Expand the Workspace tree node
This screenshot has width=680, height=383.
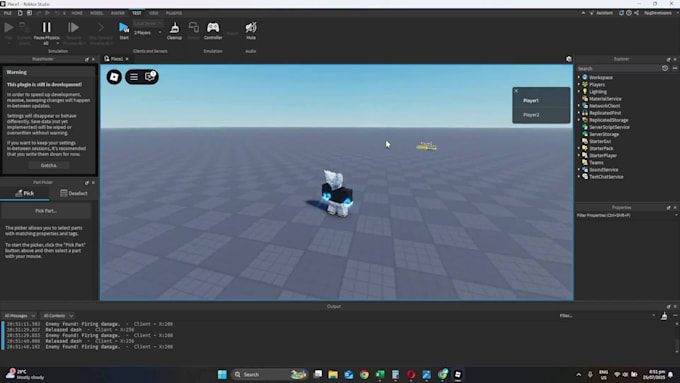[579, 77]
